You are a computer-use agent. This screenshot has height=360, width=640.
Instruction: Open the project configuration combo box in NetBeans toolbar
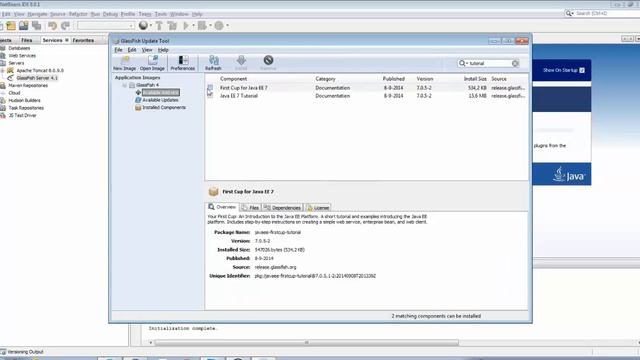pyautogui.click(x=106, y=26)
